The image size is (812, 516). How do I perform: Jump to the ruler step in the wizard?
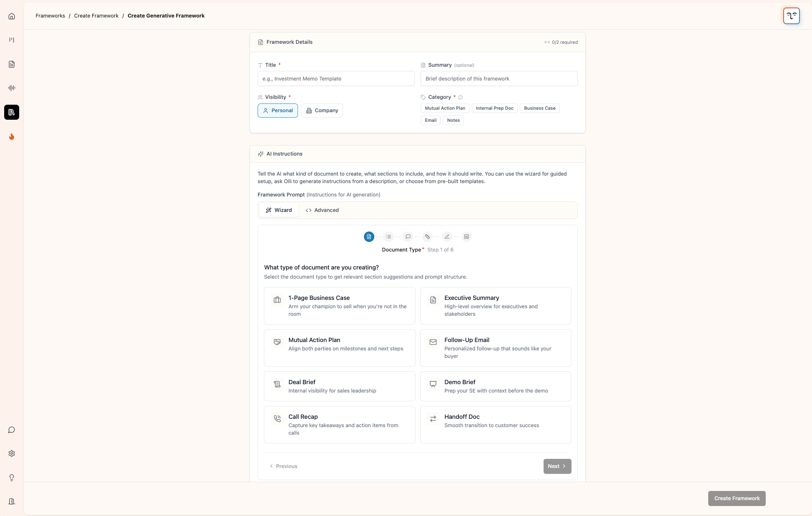click(x=427, y=237)
